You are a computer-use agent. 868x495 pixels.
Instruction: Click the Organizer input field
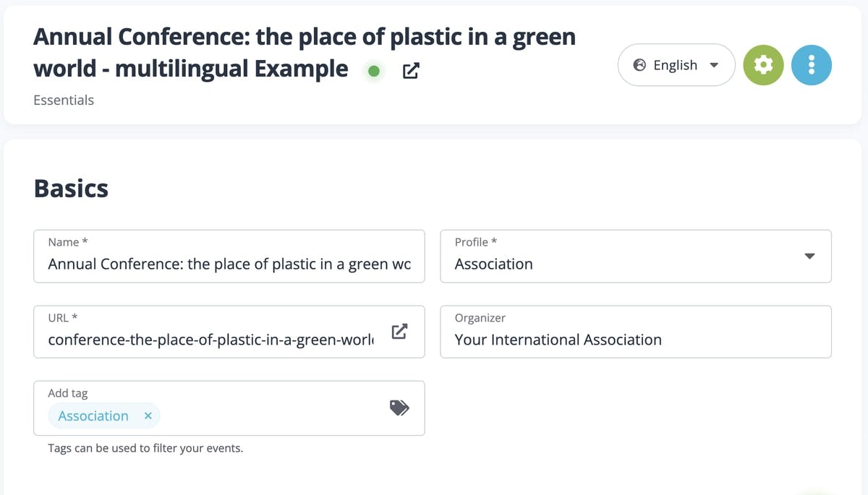point(635,340)
